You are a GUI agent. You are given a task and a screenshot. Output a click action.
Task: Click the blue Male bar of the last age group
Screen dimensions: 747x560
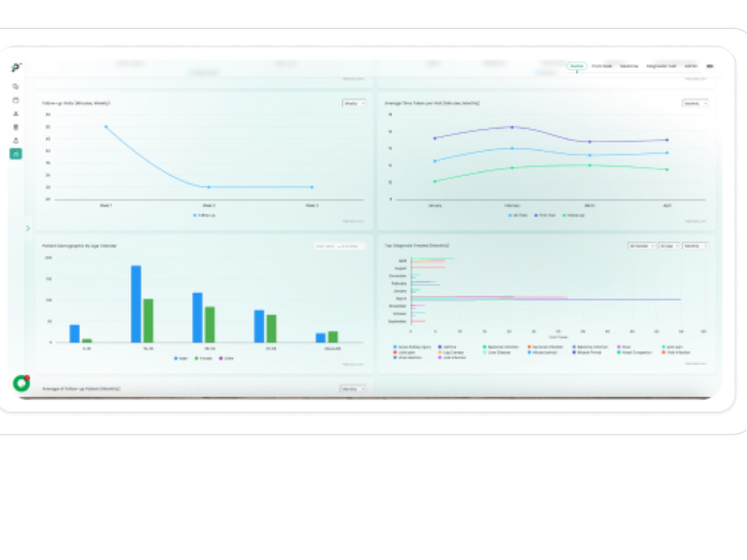tap(320, 337)
